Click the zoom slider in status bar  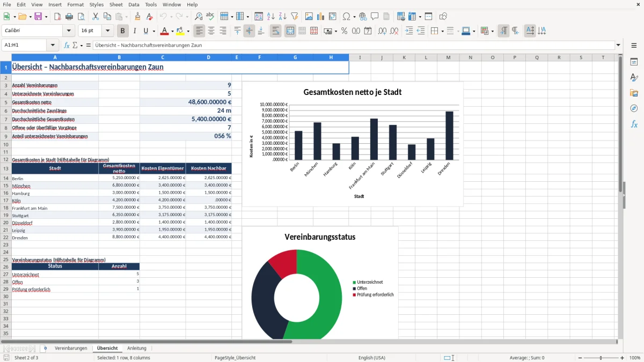601,358
